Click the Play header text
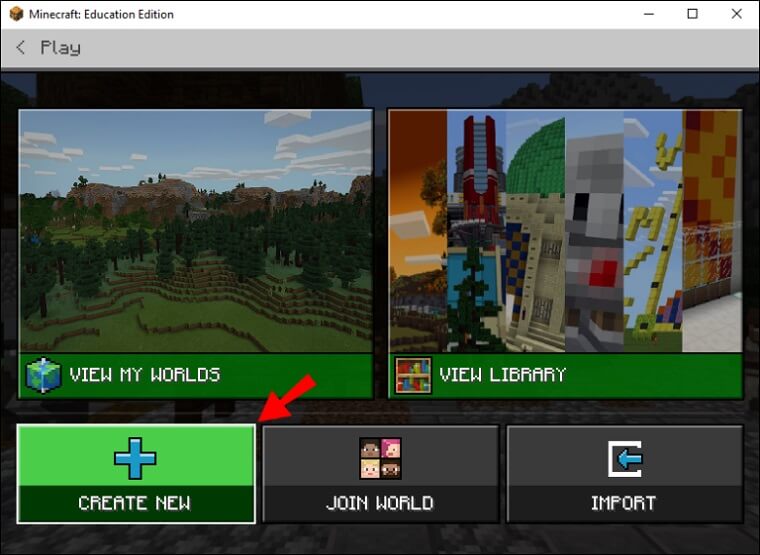 tap(61, 48)
